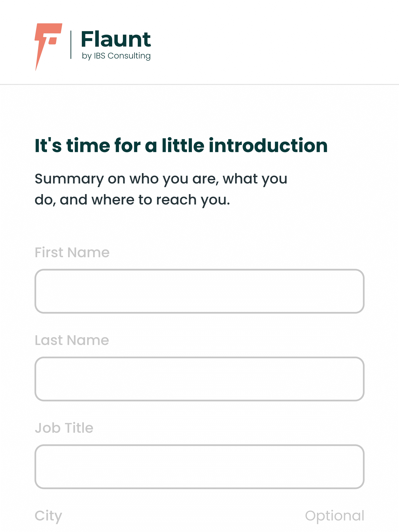Click the small square inside the F logo
The image size is (399, 532).
coord(53,41)
